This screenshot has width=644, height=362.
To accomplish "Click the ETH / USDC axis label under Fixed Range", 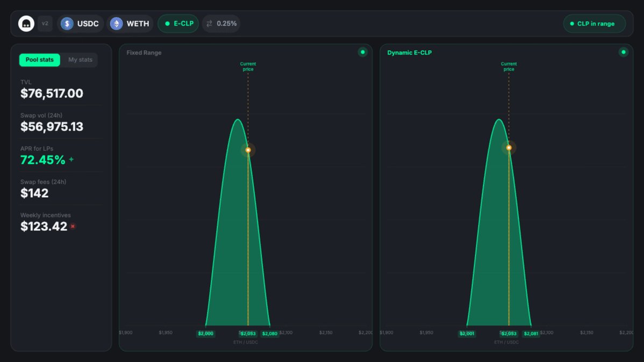I will tap(246, 342).
